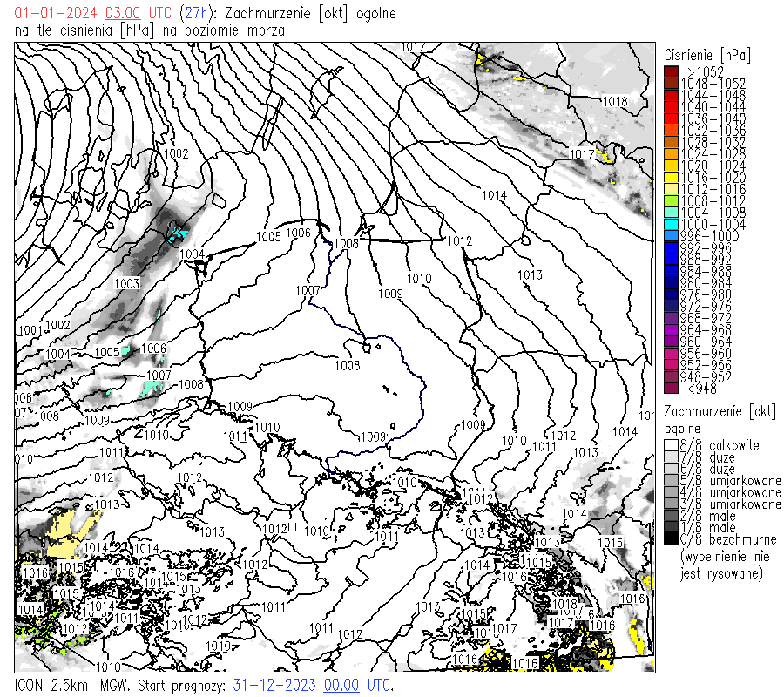Select the 968-972 purple swatch

pos(671,319)
